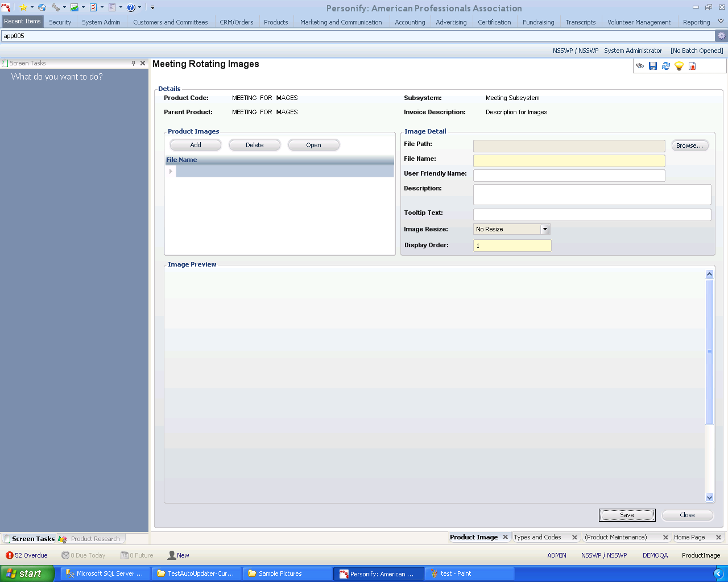Close the Product Image tab
Image resolution: width=728 pixels, height=582 pixels.
[x=505, y=537]
